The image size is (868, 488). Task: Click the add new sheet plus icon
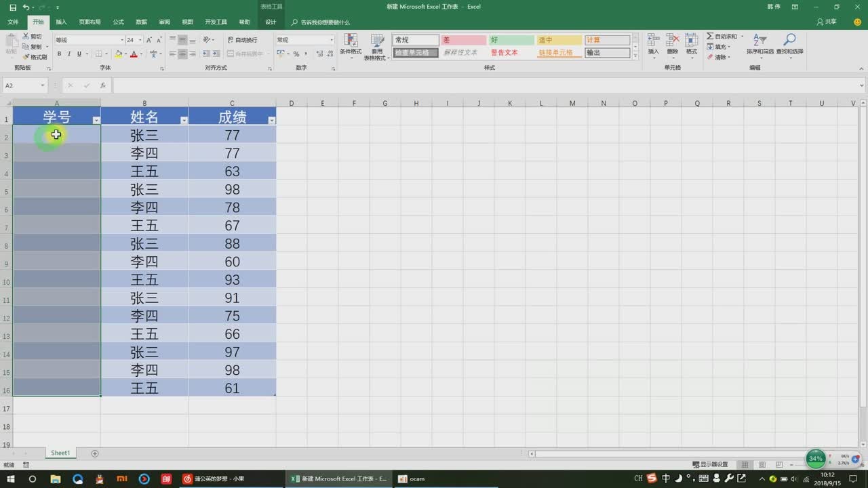(95, 453)
